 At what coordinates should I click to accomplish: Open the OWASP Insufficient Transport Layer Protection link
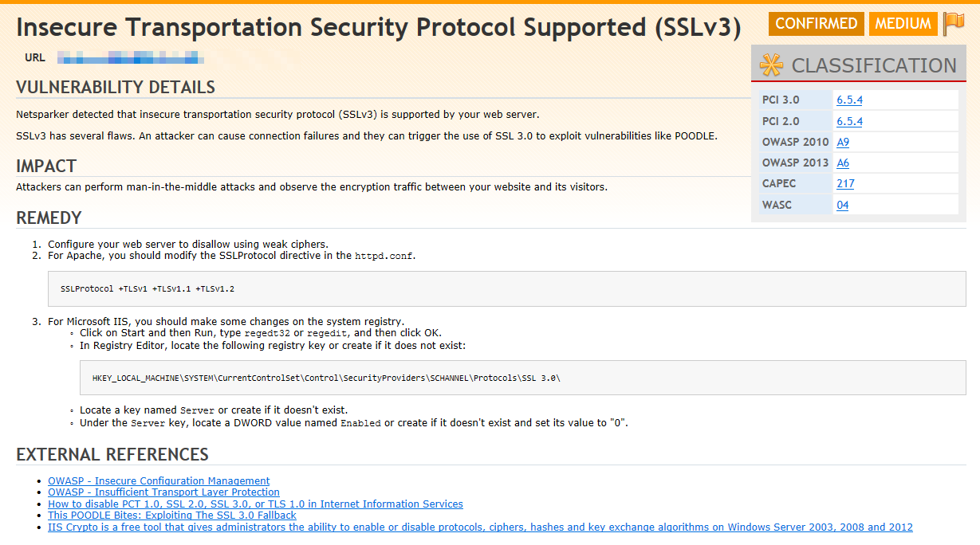(163, 492)
